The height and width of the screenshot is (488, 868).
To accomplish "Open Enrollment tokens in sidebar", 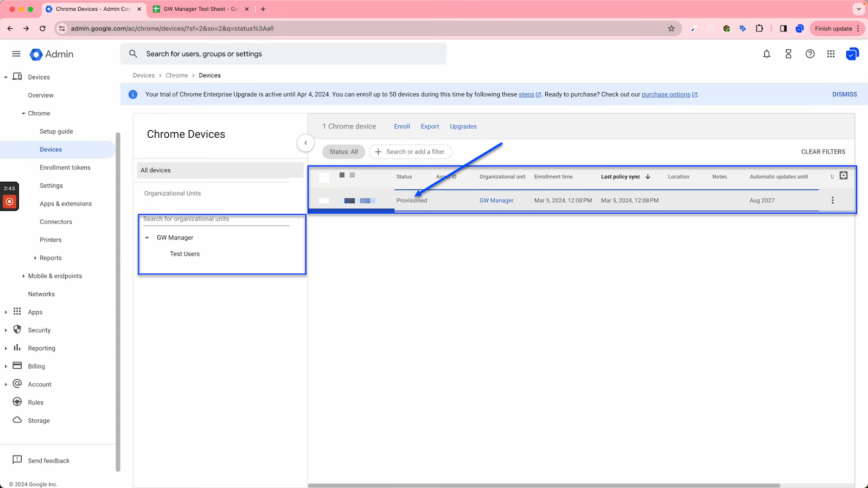I will [65, 168].
